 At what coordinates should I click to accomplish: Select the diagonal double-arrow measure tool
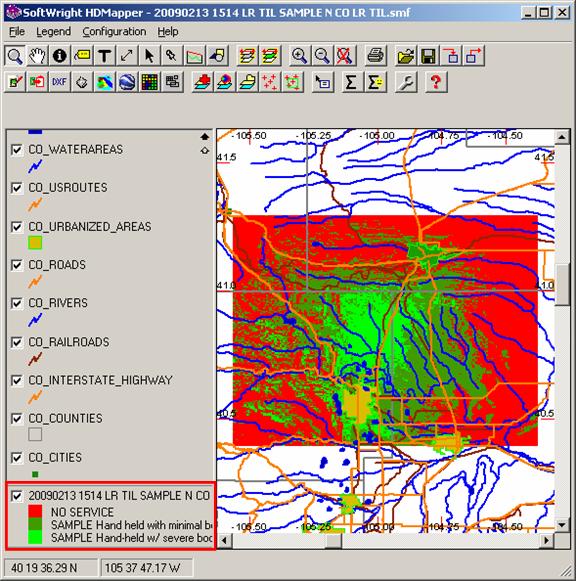pyautogui.click(x=127, y=56)
